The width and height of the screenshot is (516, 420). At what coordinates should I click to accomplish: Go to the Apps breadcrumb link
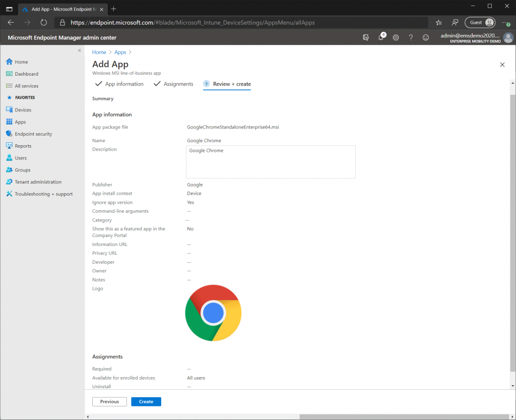pyautogui.click(x=120, y=52)
